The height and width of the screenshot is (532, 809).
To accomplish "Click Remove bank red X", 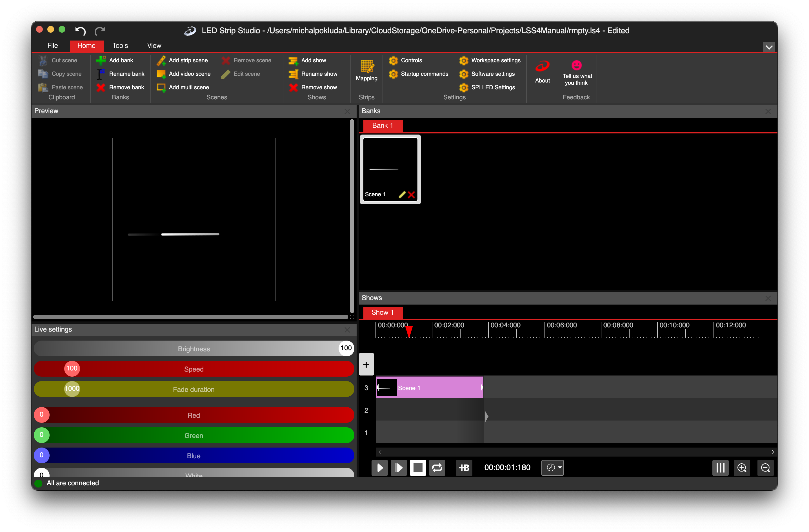I will (101, 87).
